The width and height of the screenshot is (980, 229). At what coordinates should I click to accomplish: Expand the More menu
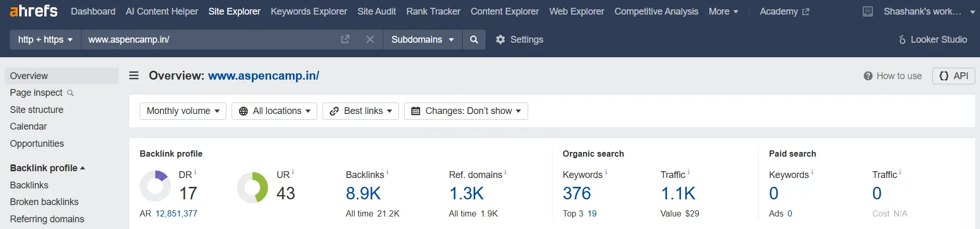[723, 11]
